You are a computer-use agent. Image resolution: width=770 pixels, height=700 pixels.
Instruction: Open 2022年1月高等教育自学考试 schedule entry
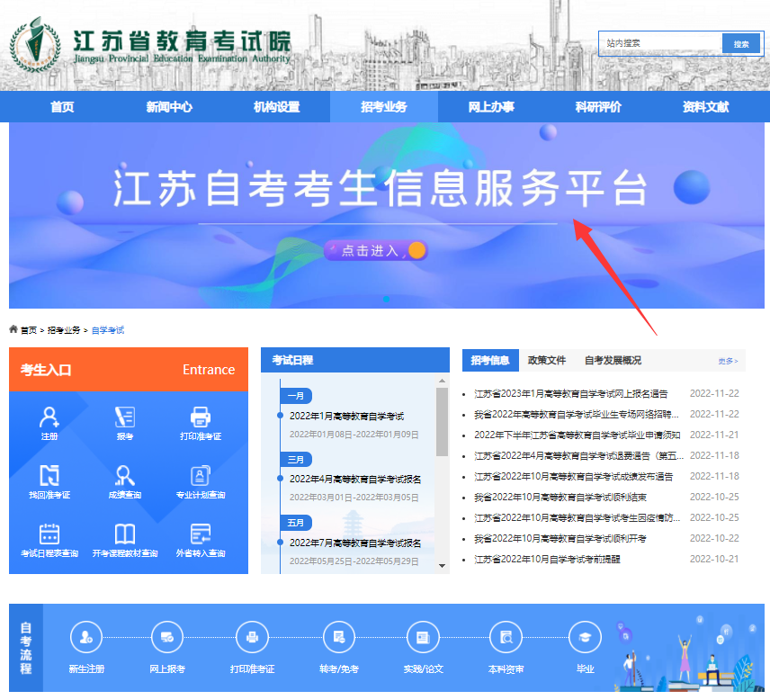[346, 416]
